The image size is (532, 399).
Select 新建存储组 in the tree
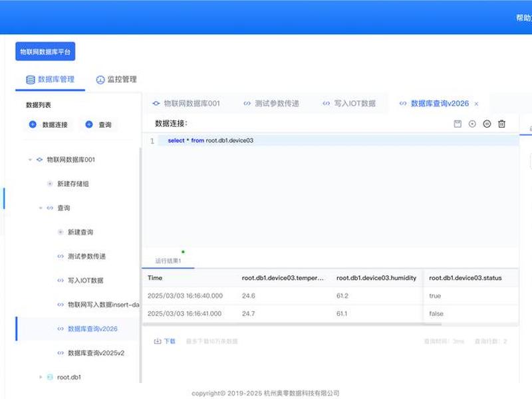(73, 184)
